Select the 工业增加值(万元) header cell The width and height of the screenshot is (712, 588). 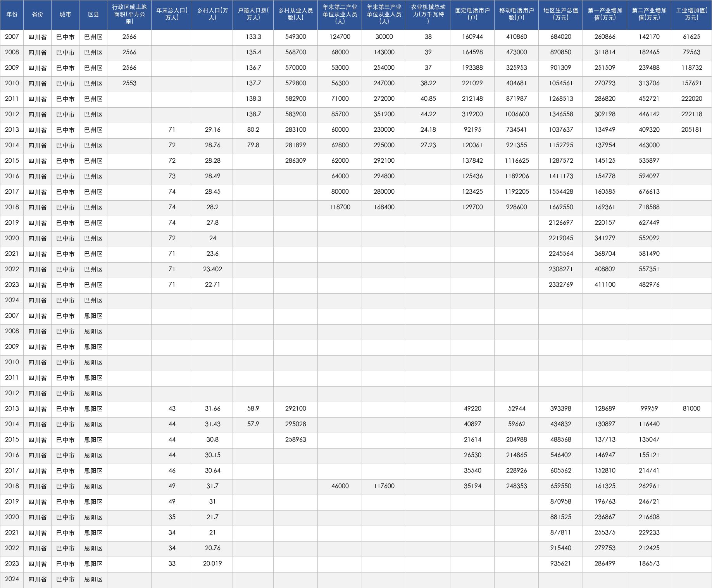(x=691, y=15)
